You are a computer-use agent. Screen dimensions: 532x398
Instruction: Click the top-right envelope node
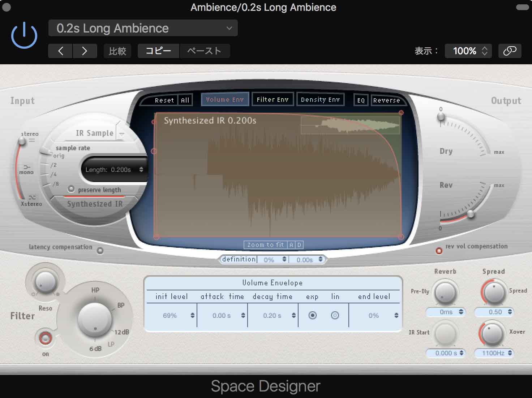(401, 113)
